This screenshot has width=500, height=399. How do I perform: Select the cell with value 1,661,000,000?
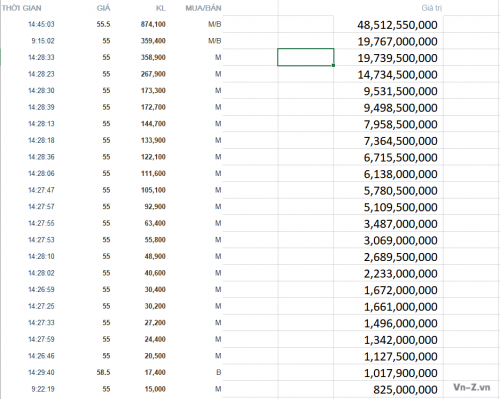(x=389, y=307)
